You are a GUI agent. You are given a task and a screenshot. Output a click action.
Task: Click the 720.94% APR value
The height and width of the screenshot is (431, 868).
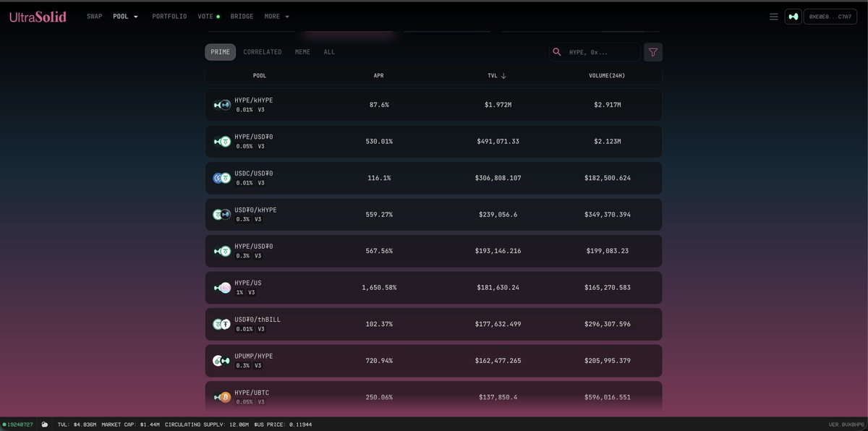[x=379, y=360]
